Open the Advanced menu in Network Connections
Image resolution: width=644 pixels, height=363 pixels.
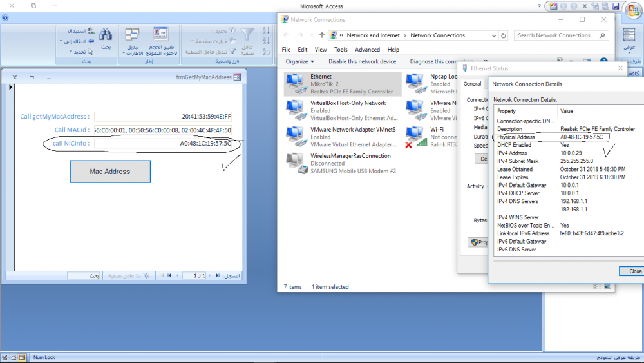coord(368,50)
